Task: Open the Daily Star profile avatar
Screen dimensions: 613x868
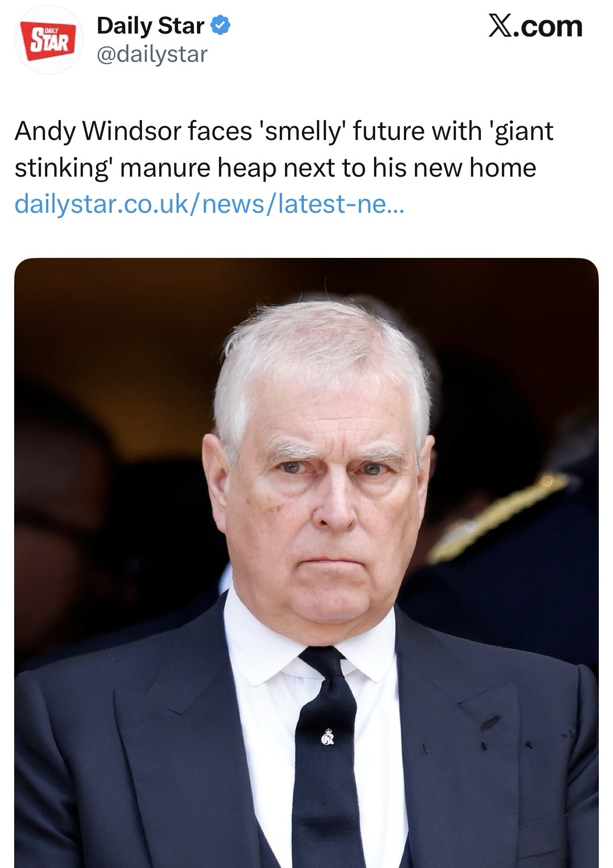Action: pos(48,41)
